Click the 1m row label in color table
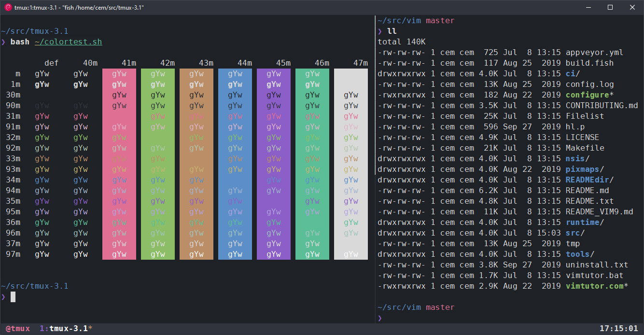The width and height of the screenshot is (644, 335). pos(15,84)
